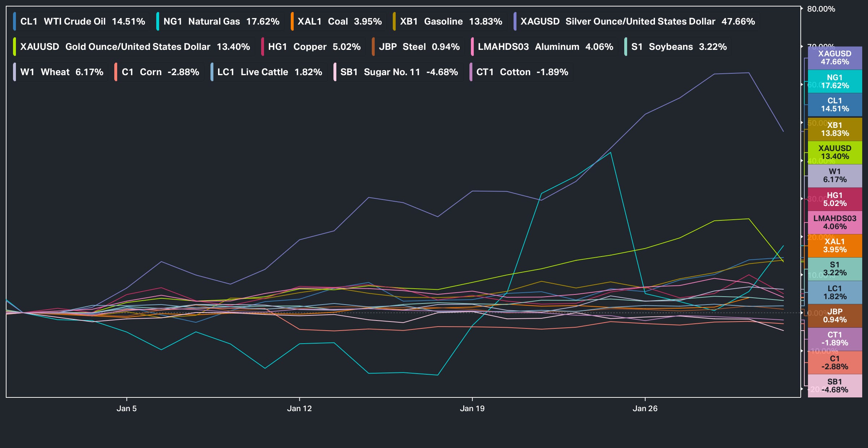Click the blue CL1 14.51% axis label

(835, 105)
